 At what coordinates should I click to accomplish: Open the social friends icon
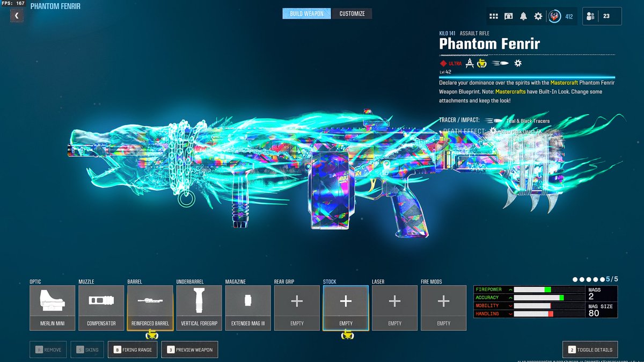(591, 16)
